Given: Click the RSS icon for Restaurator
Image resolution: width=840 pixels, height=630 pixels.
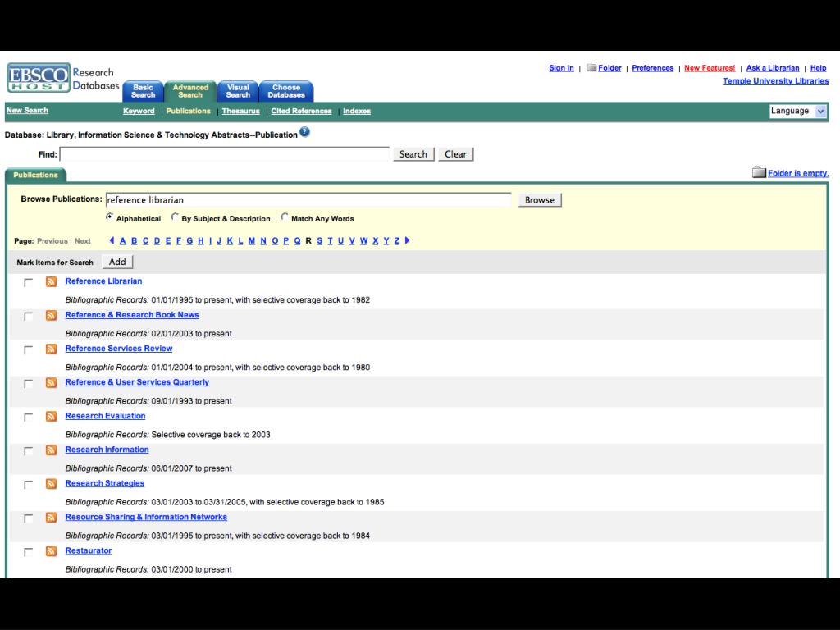Looking at the screenshot, I should pyautogui.click(x=52, y=551).
